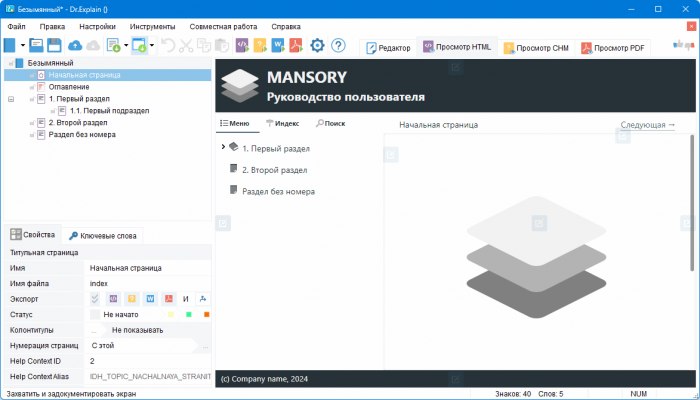Click the capture screen window icon
Screen dimensions: 700x400
pos(139,45)
